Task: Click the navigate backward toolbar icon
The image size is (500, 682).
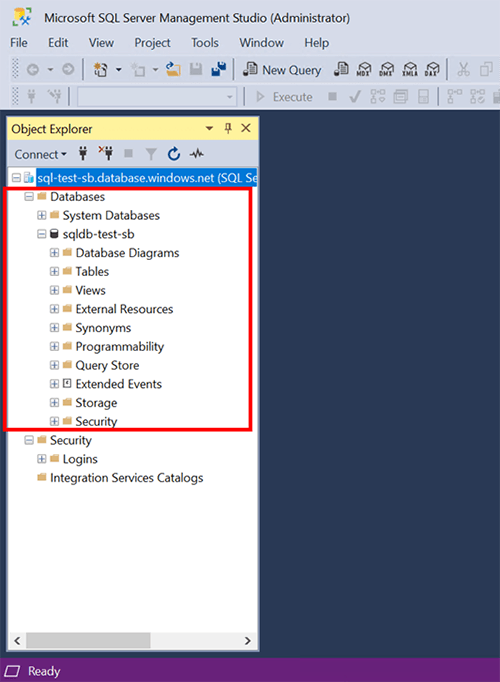Action: [33, 70]
